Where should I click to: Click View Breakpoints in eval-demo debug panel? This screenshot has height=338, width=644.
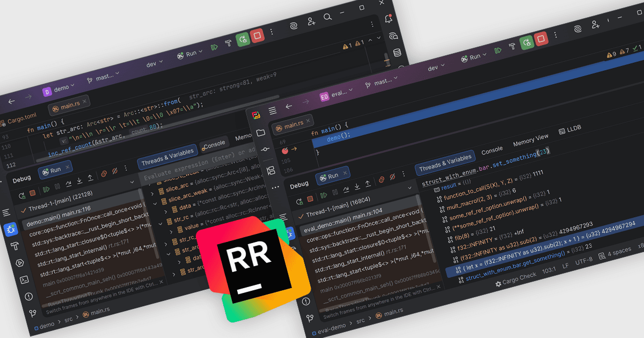pos(380,181)
